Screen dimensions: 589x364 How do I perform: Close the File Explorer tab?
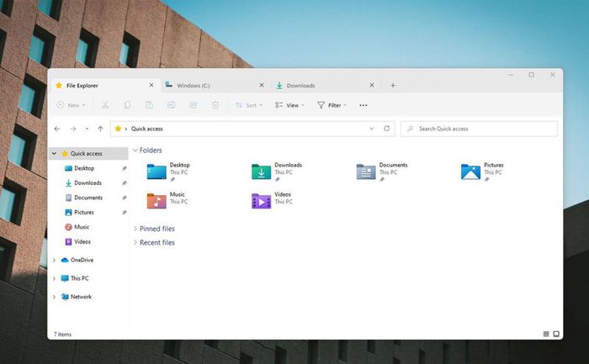[x=151, y=85]
